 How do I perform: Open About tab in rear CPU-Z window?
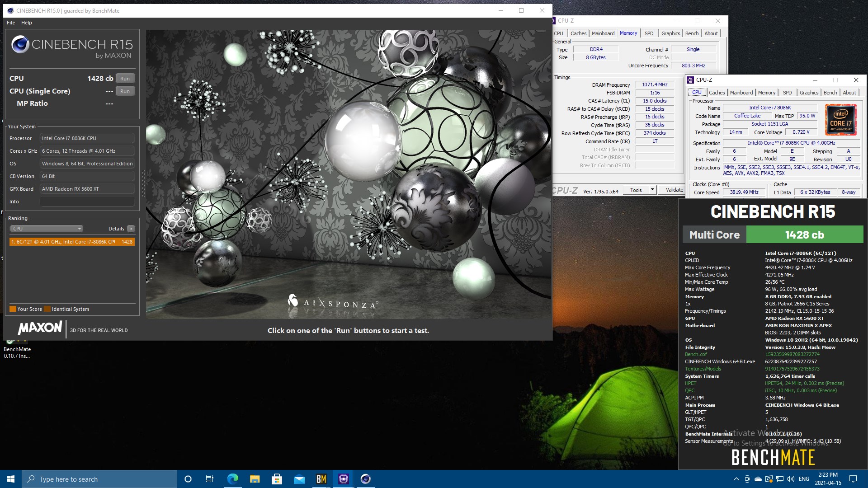711,33
